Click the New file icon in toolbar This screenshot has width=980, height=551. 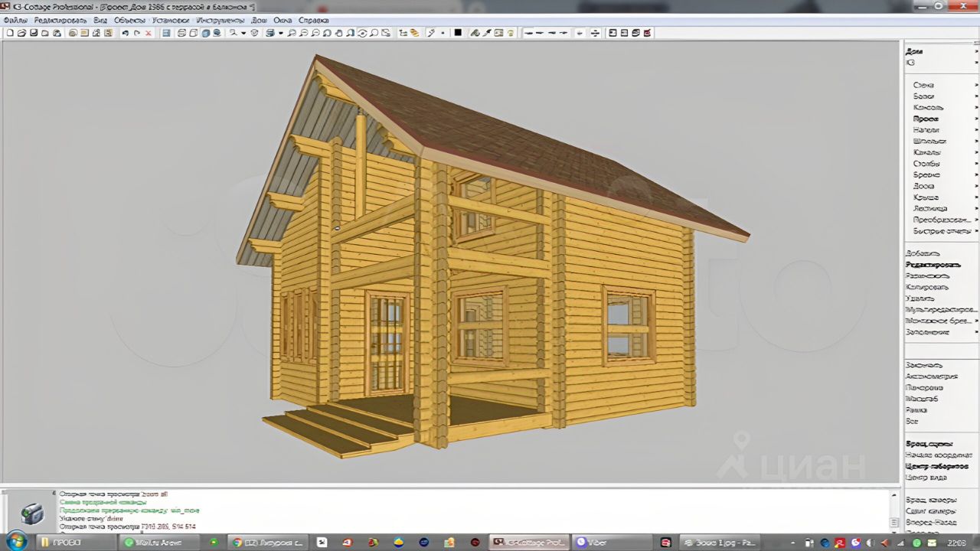[x=9, y=33]
